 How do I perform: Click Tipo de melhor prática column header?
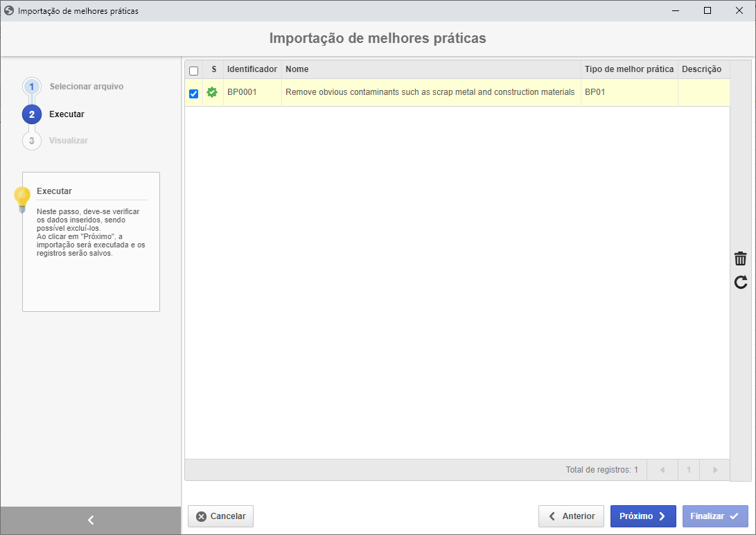coord(629,69)
